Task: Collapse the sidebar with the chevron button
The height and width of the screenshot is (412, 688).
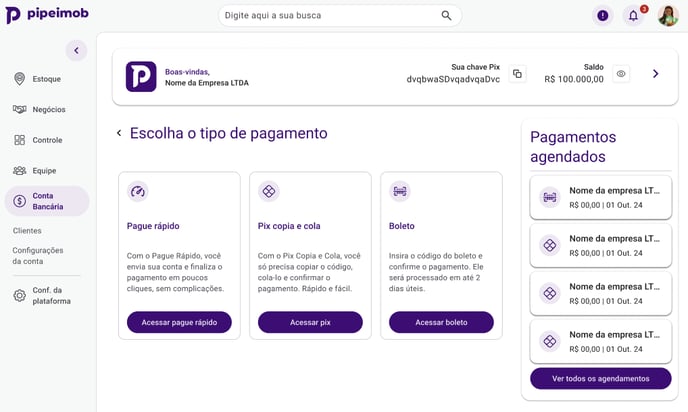Action: tap(76, 50)
